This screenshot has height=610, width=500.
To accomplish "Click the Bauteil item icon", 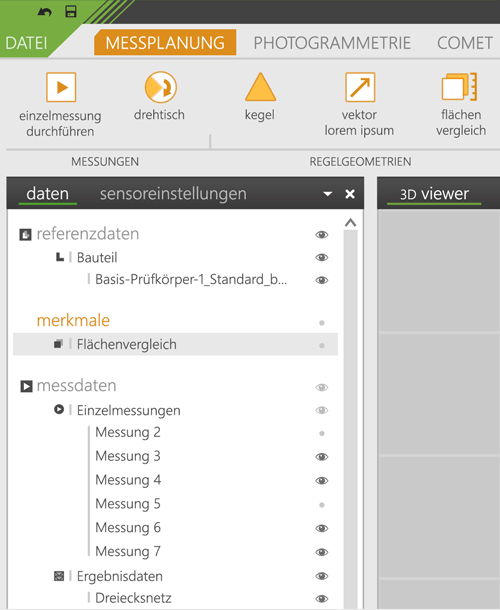I will coord(60,257).
